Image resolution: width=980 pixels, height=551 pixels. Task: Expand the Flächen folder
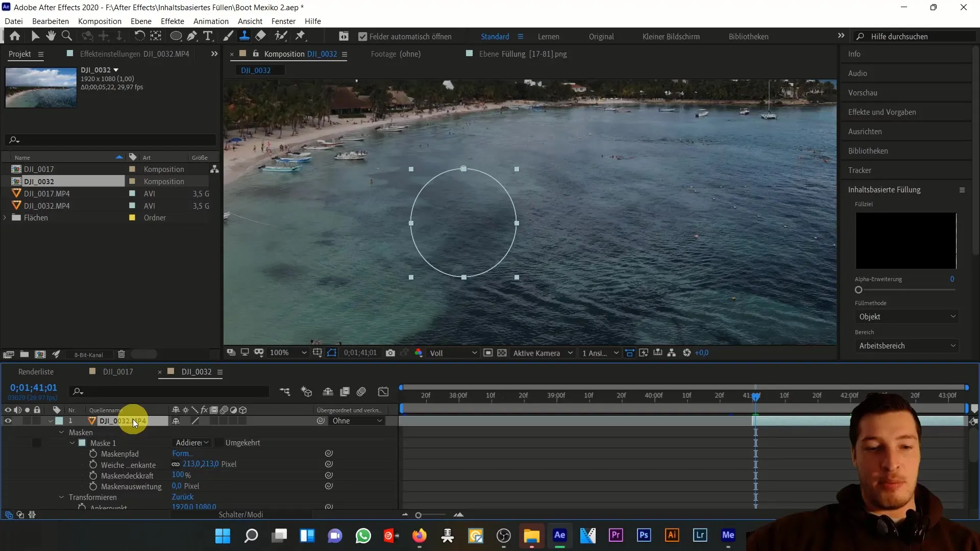pos(5,218)
